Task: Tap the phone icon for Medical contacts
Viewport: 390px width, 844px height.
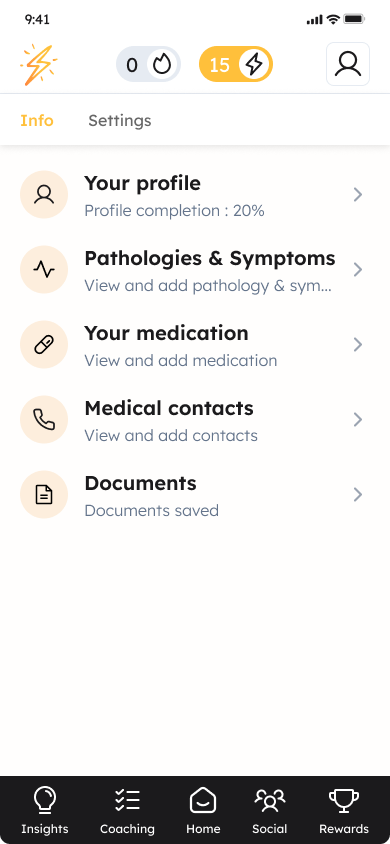Action: [x=44, y=419]
